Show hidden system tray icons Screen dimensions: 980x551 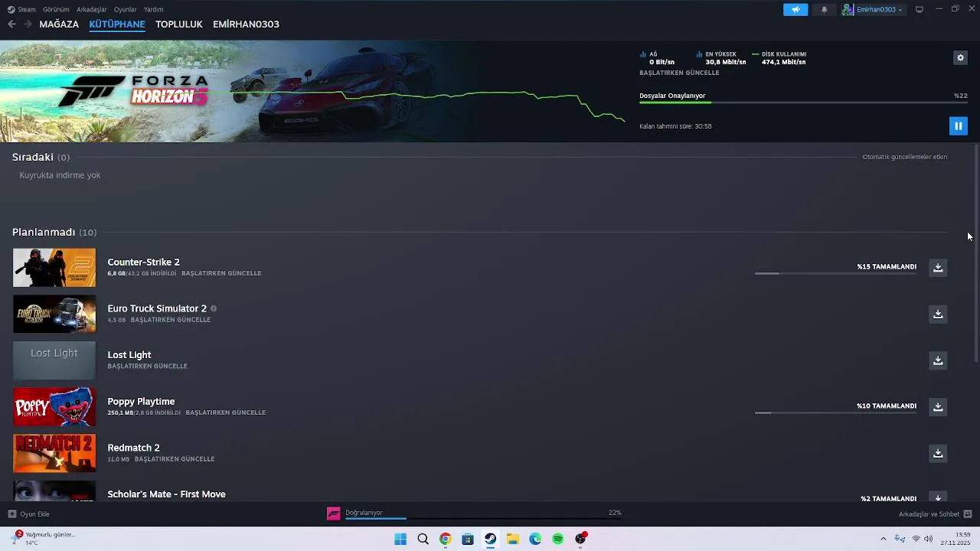(884, 539)
